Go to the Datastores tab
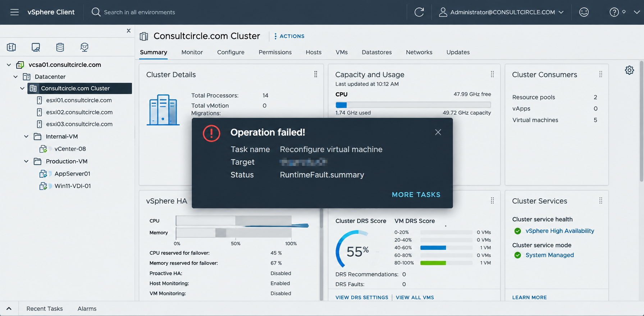Viewport: 644px width, 316px height. pos(376,52)
